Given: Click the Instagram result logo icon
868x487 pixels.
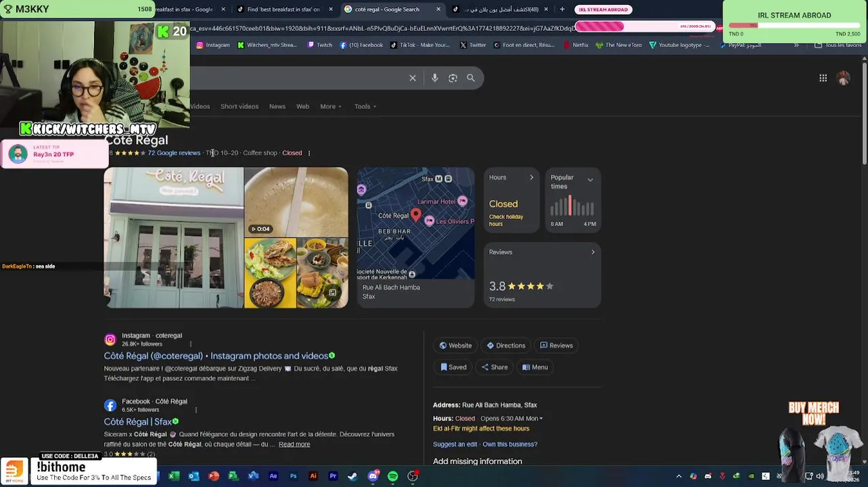Looking at the screenshot, I should click(110, 340).
